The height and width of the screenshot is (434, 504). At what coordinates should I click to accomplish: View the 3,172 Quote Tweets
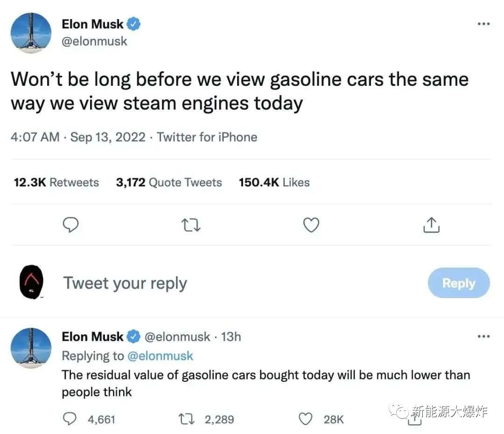(169, 182)
